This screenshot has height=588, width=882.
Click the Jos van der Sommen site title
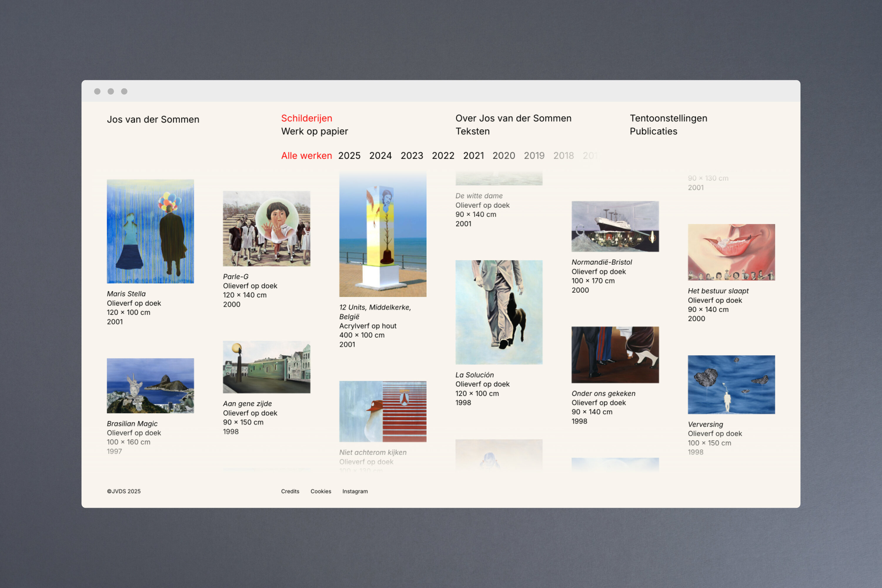click(x=153, y=119)
